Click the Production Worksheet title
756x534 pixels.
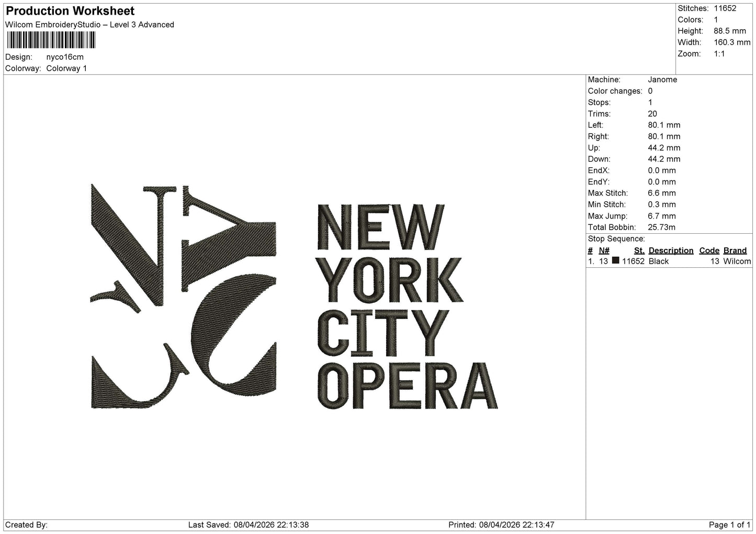tap(70, 11)
